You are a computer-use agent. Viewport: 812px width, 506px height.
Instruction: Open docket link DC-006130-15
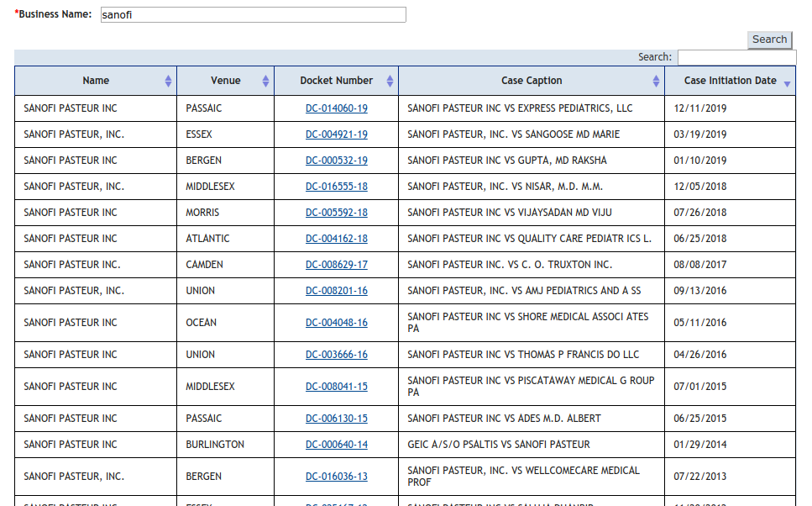coord(337,419)
